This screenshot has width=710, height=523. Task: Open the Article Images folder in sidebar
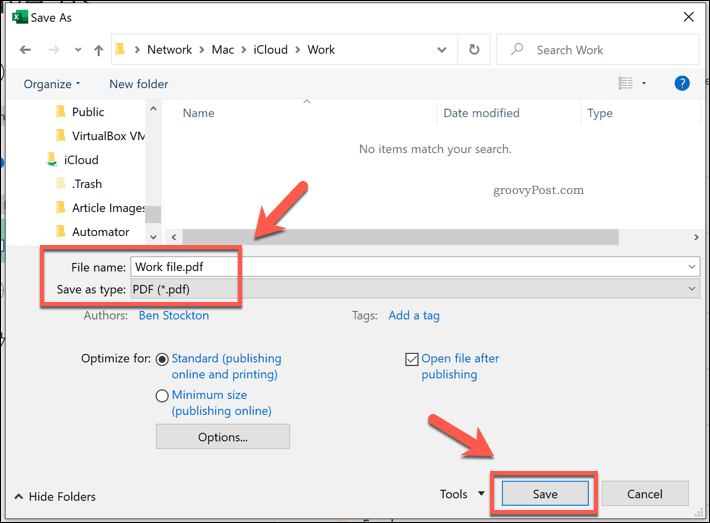tap(101, 208)
